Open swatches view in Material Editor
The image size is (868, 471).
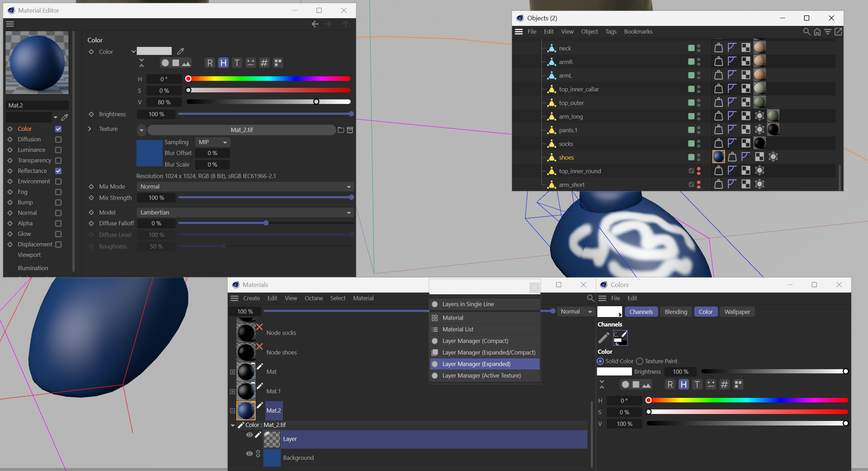(278, 63)
